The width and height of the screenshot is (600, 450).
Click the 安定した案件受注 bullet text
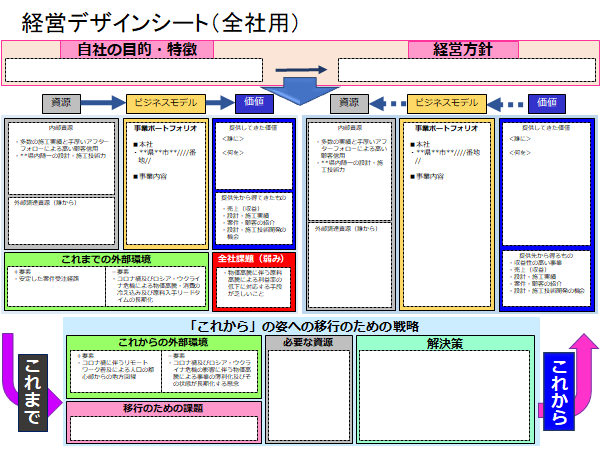(49, 279)
